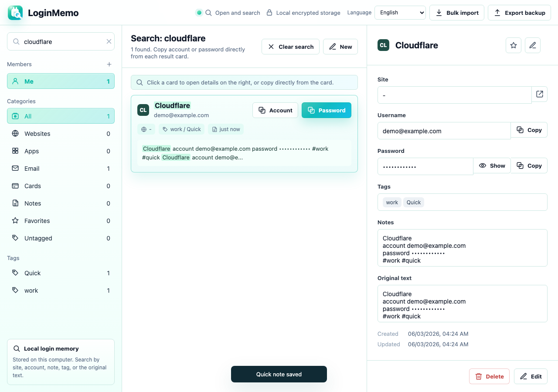
Task: Filter by the work tag in sidebar
Action: tap(61, 290)
